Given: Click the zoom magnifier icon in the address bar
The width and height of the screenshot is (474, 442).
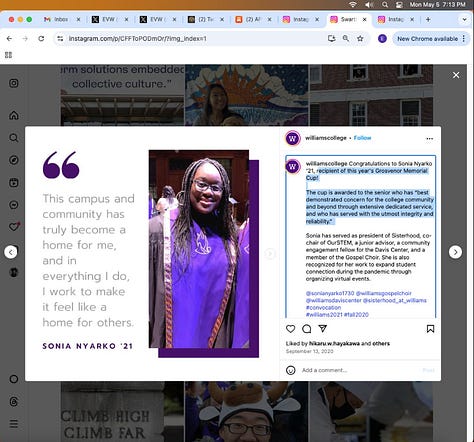Looking at the screenshot, I should click(x=346, y=39).
